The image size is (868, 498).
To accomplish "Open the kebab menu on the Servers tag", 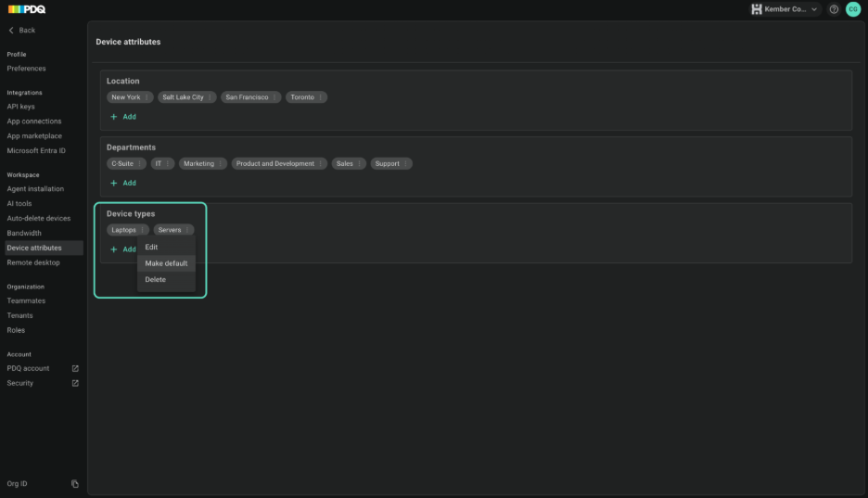I will (186, 230).
